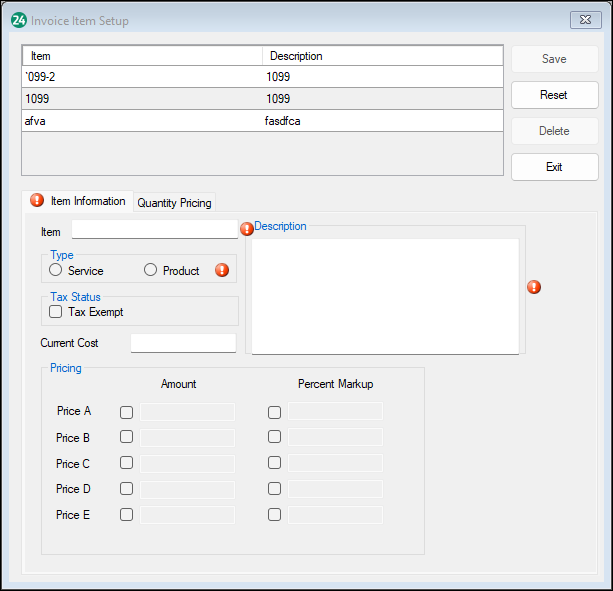Select the Service radio button
613x591 pixels.
pos(56,270)
